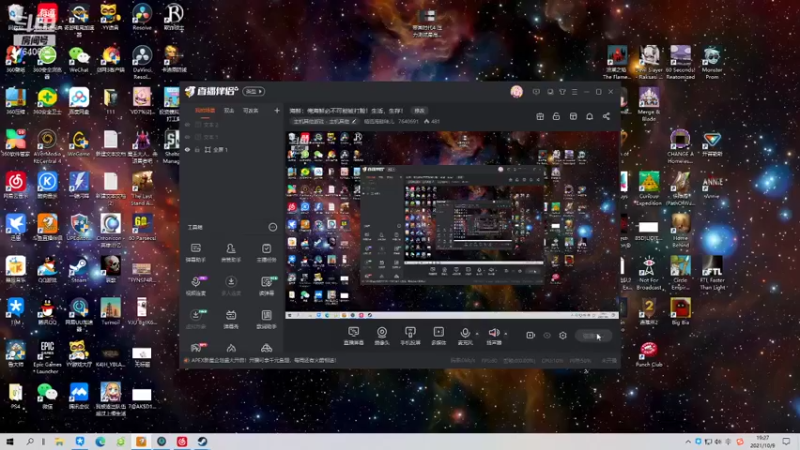The height and width of the screenshot is (450, 800).
Task: Open the store icon in header
Action: 573,117
